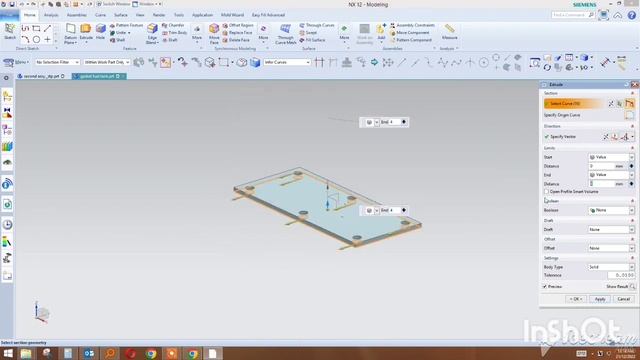Click the Tolerance value field
The width and height of the screenshot is (640, 360).
[621, 276]
